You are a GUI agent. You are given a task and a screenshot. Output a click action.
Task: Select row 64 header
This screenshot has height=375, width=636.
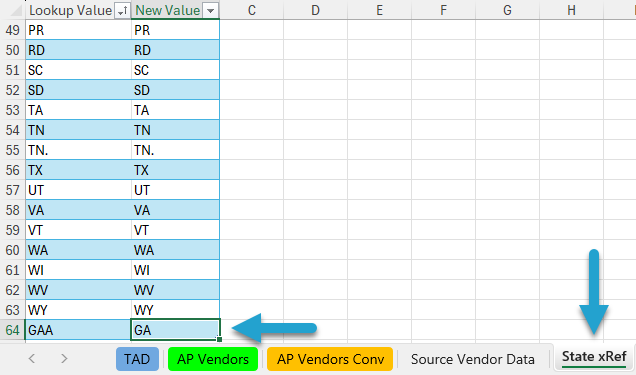tap(13, 330)
